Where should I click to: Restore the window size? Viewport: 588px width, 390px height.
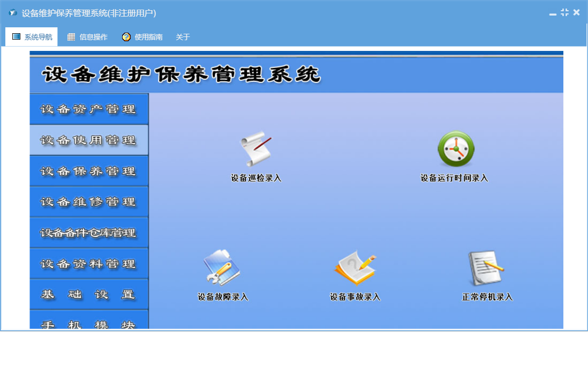click(x=565, y=12)
